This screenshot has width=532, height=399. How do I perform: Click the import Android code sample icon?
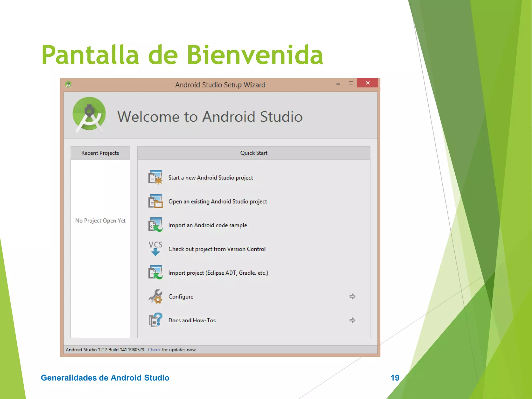pos(155,225)
